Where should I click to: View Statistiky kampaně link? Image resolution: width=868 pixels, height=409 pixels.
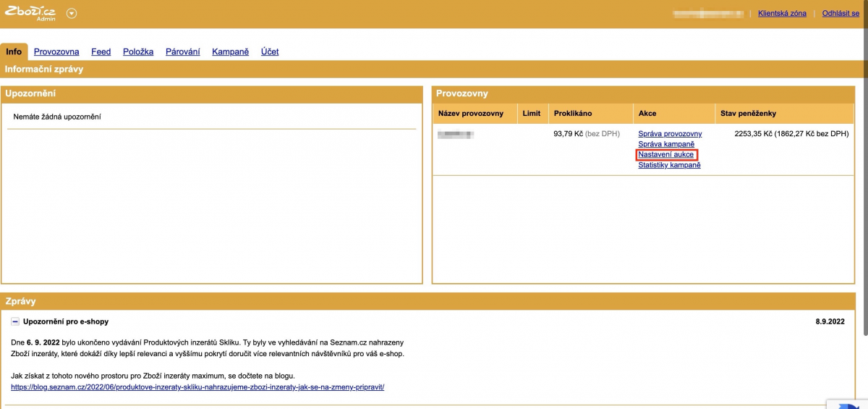(669, 165)
